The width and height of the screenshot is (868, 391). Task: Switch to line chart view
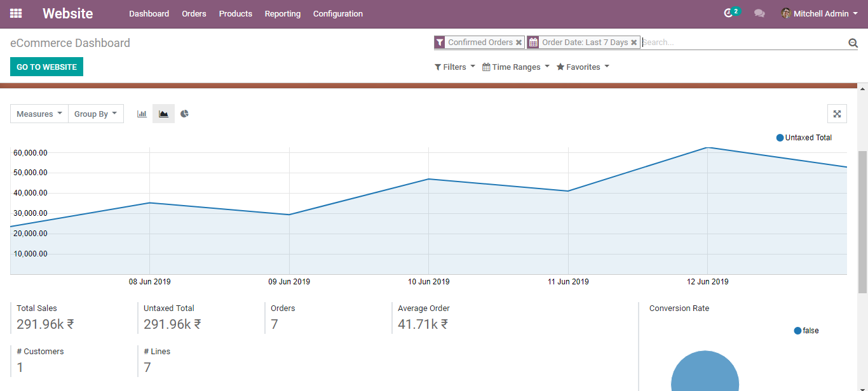(163, 114)
